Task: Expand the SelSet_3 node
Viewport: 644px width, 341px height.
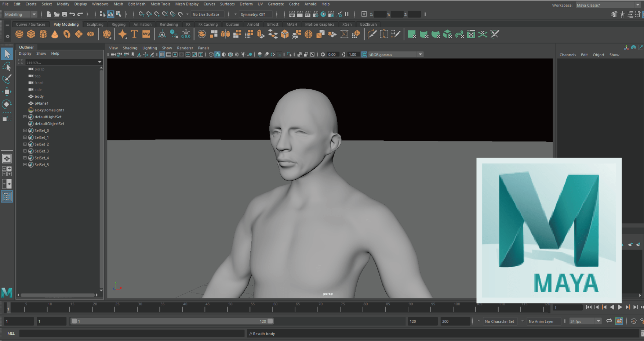Action: 25,151
